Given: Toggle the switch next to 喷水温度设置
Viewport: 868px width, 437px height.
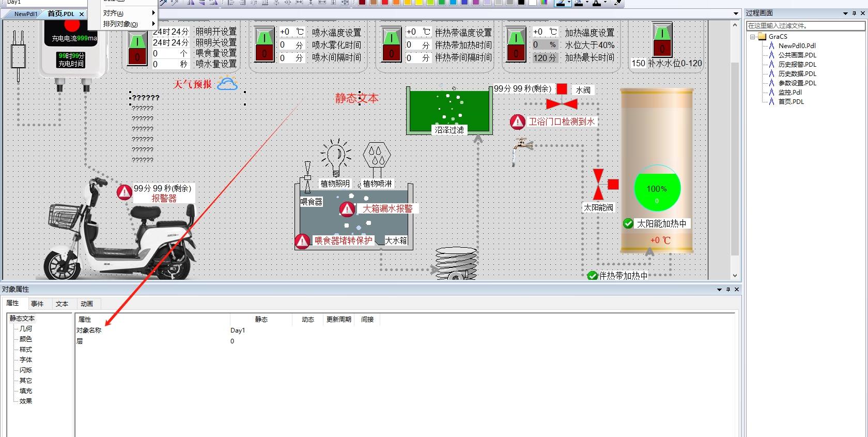Looking at the screenshot, I should (x=264, y=45).
